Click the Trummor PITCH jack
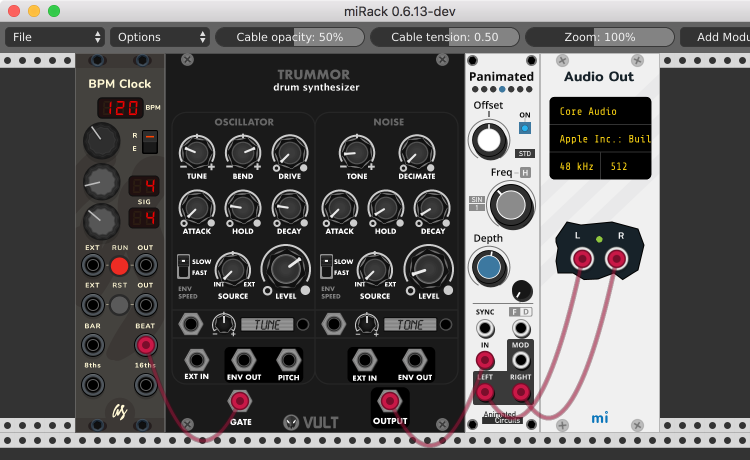The width and height of the screenshot is (750, 460). click(288, 360)
